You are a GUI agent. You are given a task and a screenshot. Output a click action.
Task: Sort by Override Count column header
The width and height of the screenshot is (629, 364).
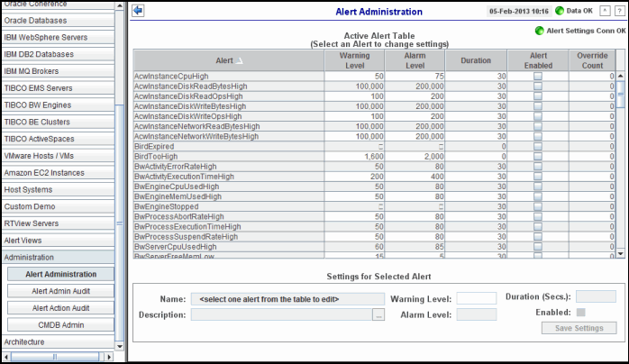coord(592,60)
